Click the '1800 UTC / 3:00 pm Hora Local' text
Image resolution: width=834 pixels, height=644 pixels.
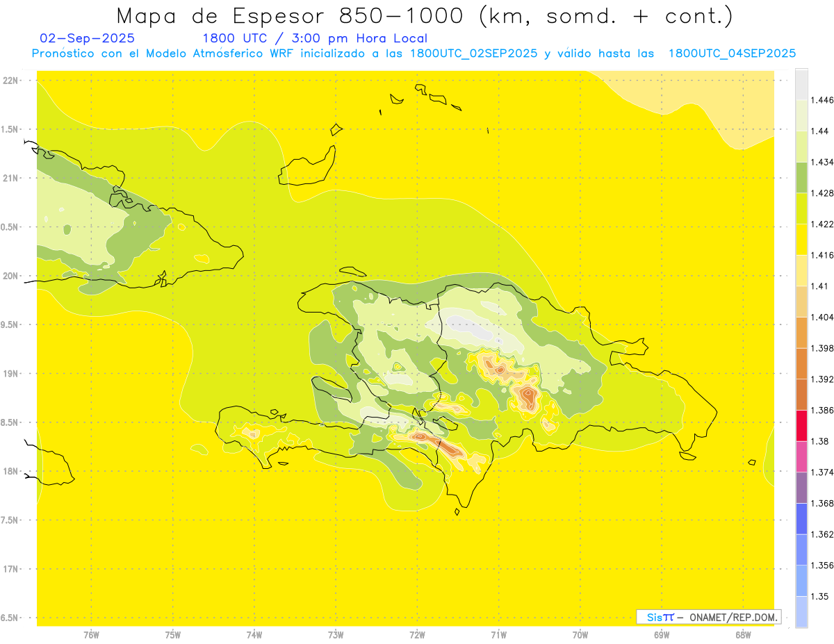tap(315, 38)
